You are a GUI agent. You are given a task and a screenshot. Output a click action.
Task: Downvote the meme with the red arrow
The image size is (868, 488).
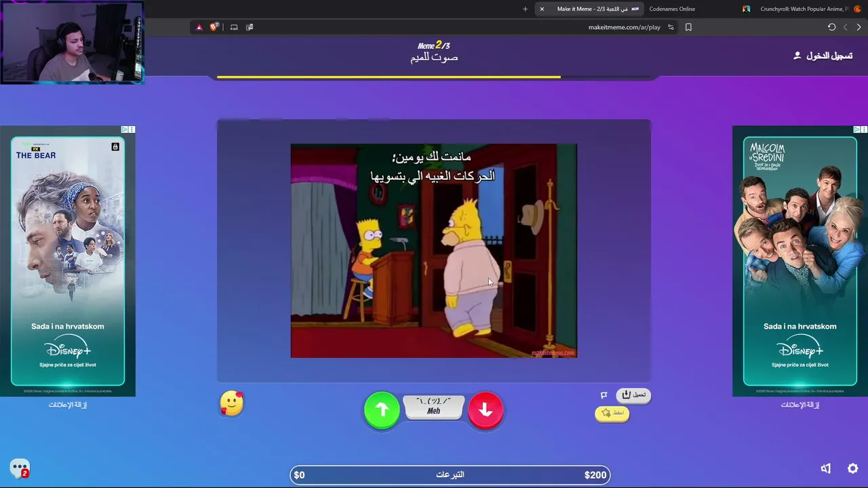pos(486,409)
